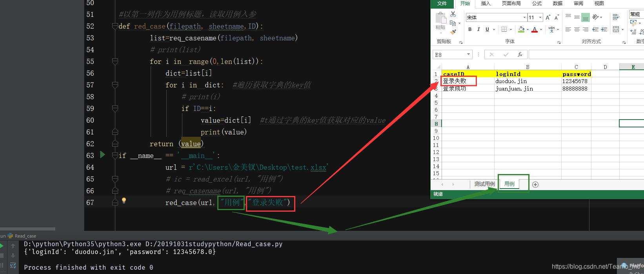Collapse the for loop fold at line 55
This screenshot has height=274, width=644.
[x=115, y=62]
